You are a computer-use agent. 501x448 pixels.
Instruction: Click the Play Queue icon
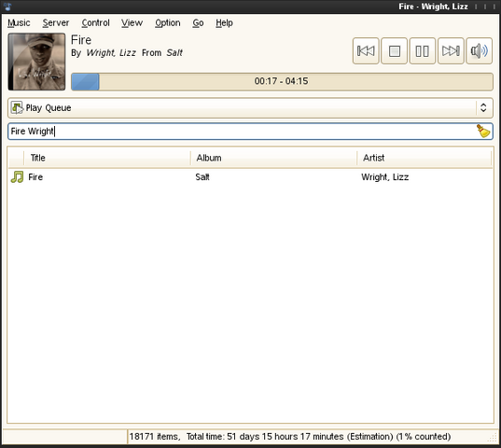[x=17, y=107]
